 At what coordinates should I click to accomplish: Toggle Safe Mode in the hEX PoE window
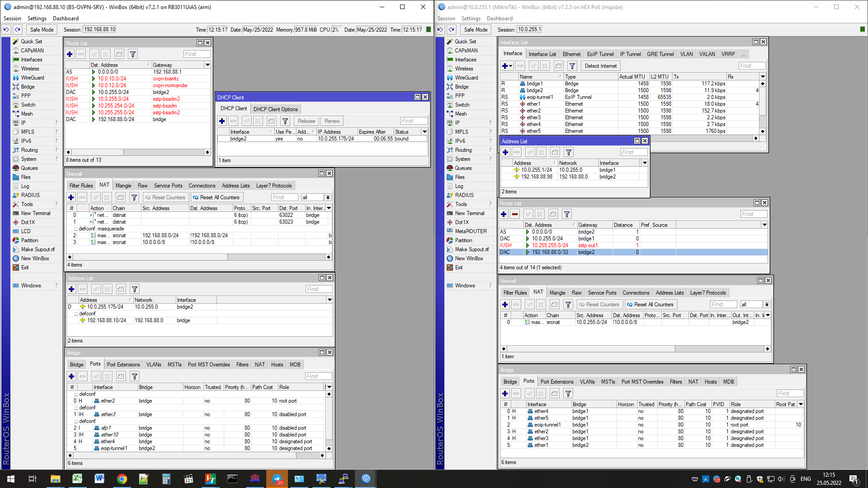point(476,30)
